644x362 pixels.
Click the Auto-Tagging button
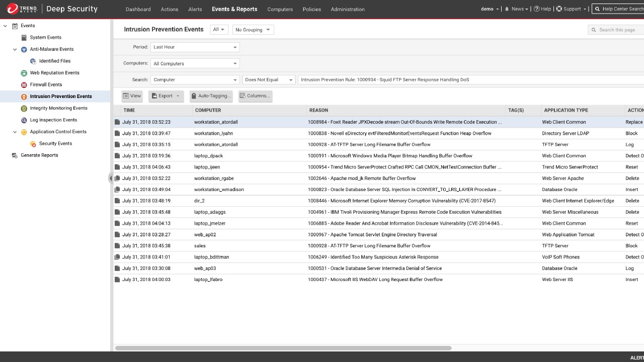[x=211, y=96]
